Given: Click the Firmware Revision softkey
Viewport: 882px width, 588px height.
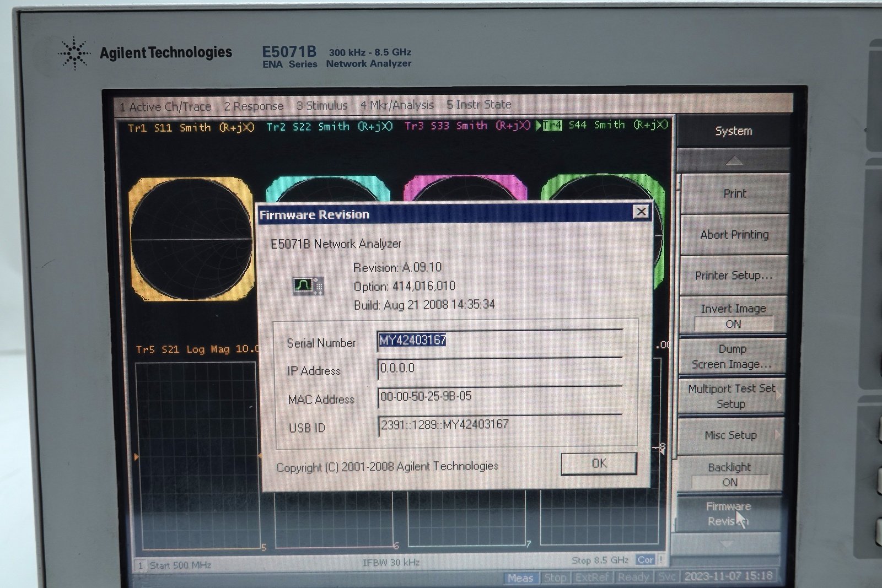Looking at the screenshot, I should pyautogui.click(x=728, y=514).
